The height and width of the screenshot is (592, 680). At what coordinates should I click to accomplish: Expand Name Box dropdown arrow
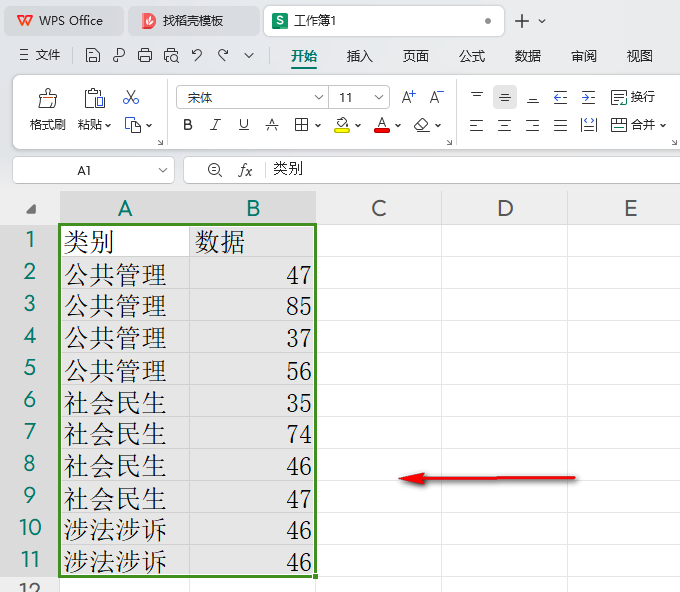[163, 170]
